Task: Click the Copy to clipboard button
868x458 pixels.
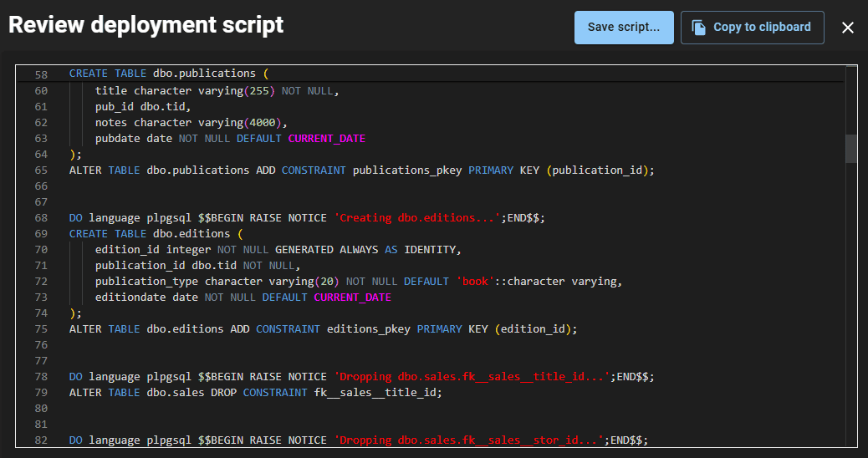Action: [x=753, y=28]
